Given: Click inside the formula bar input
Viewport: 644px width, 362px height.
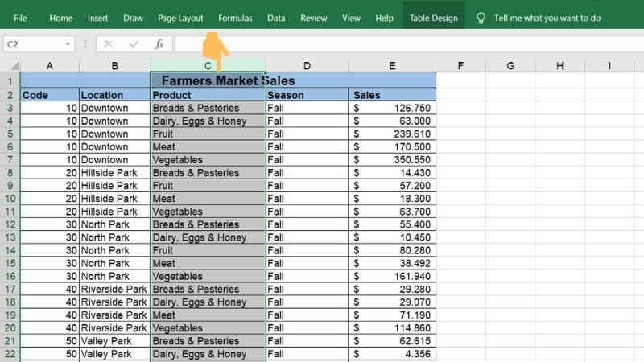Looking at the screenshot, I should (x=402, y=44).
